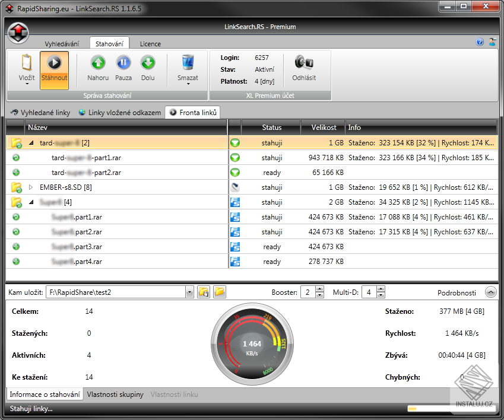504x420 pixels.
Task: Open the Vložit dropdown arrow
Action: [x=27, y=84]
